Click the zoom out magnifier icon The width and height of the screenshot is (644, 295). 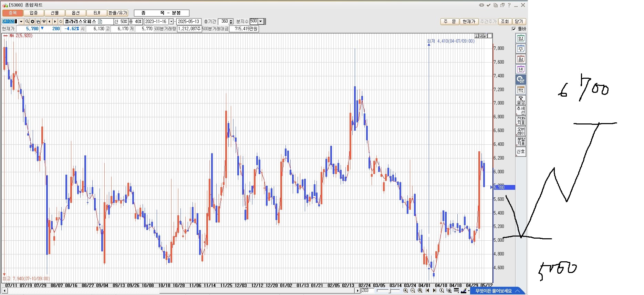click(413, 291)
